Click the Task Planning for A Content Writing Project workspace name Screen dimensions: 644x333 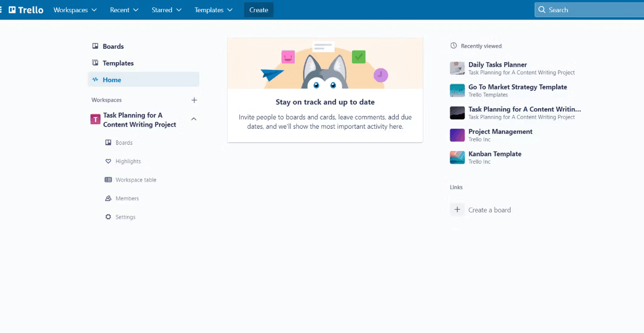[x=140, y=120]
